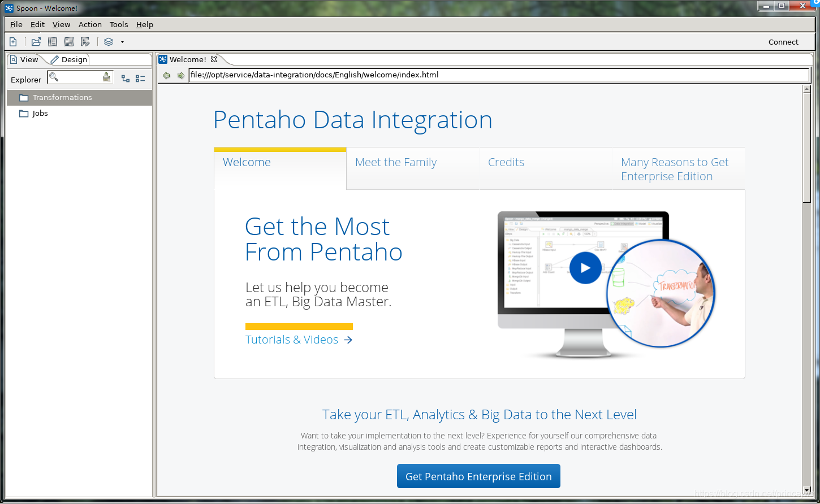Close the Welcome! tab
Image resolution: width=820 pixels, height=504 pixels.
pos(214,59)
